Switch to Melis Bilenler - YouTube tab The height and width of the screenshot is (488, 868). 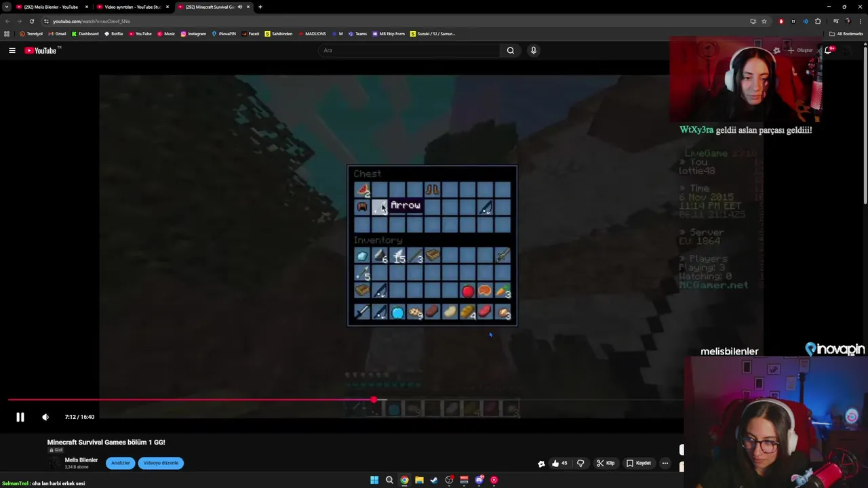[x=51, y=7]
